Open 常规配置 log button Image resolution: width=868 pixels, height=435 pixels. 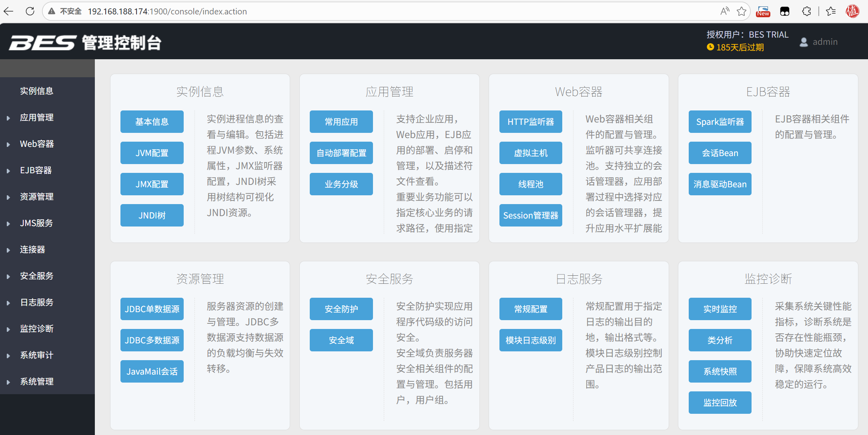coord(531,309)
